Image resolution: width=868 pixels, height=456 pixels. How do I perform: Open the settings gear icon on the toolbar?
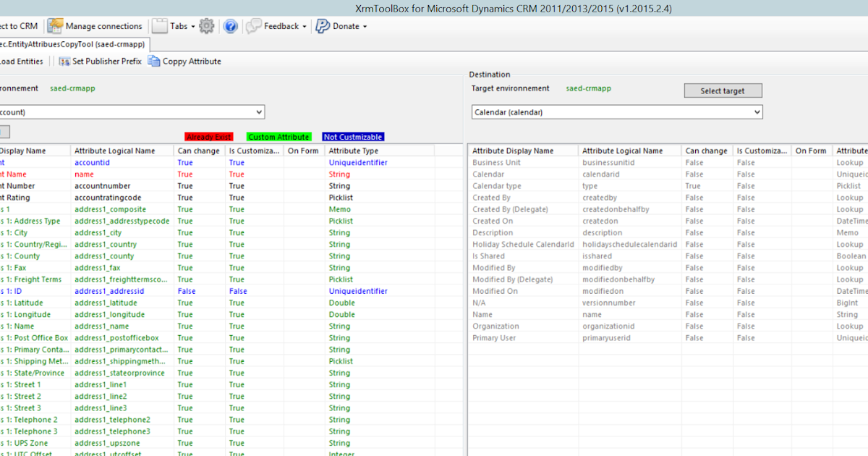(206, 25)
